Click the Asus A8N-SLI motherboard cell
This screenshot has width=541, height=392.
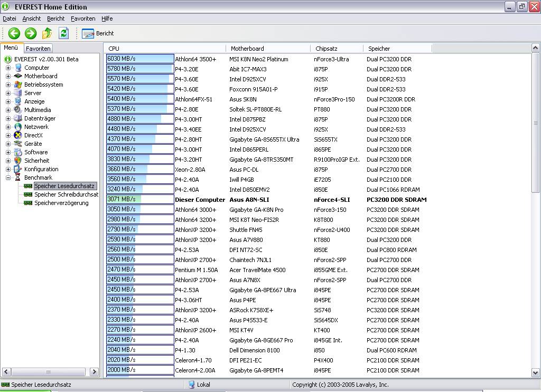tap(249, 200)
